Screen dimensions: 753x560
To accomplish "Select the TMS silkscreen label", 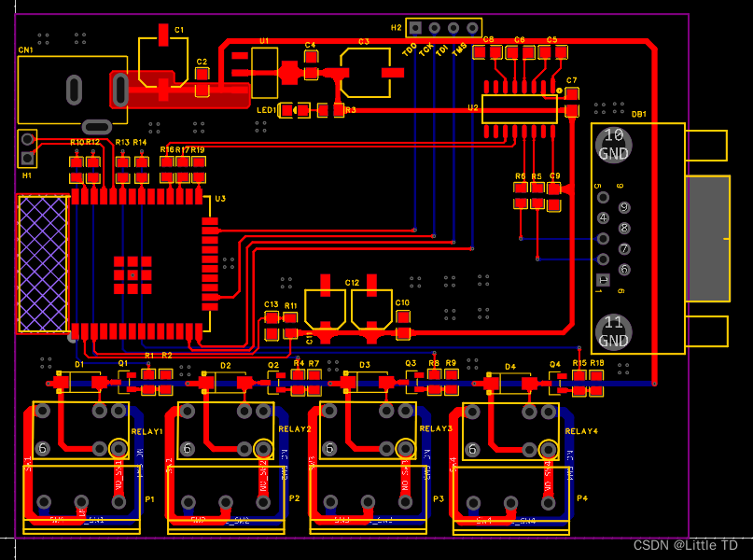I will point(460,49).
